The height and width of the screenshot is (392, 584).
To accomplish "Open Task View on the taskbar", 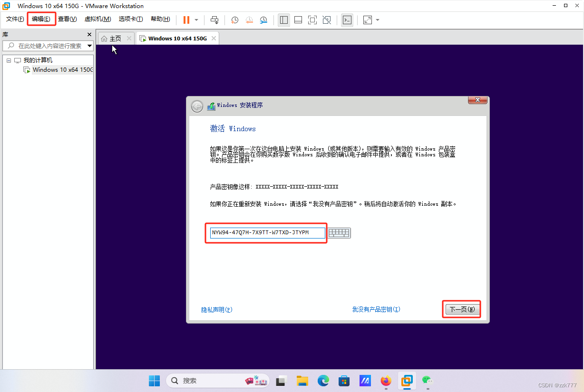I will click(281, 381).
